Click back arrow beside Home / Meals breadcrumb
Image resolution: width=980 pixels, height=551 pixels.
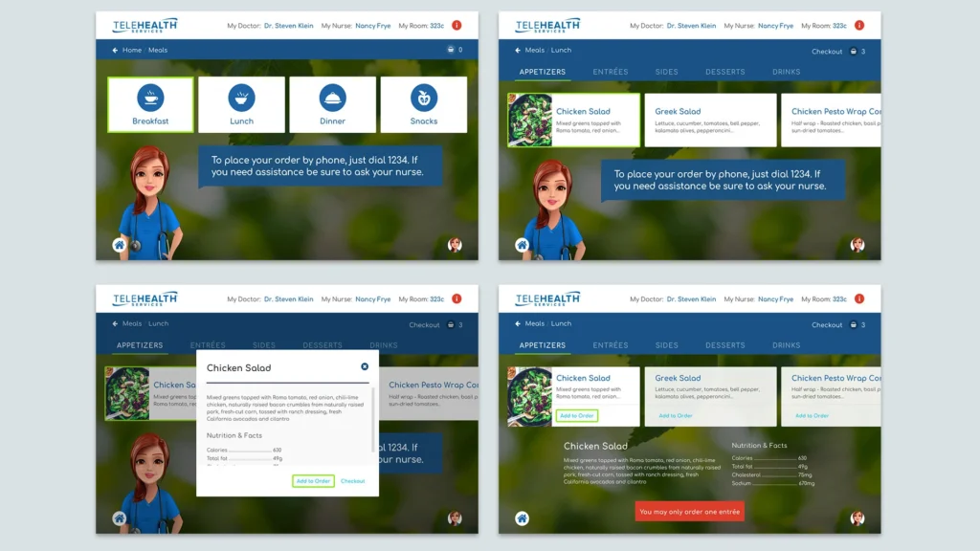coord(115,50)
